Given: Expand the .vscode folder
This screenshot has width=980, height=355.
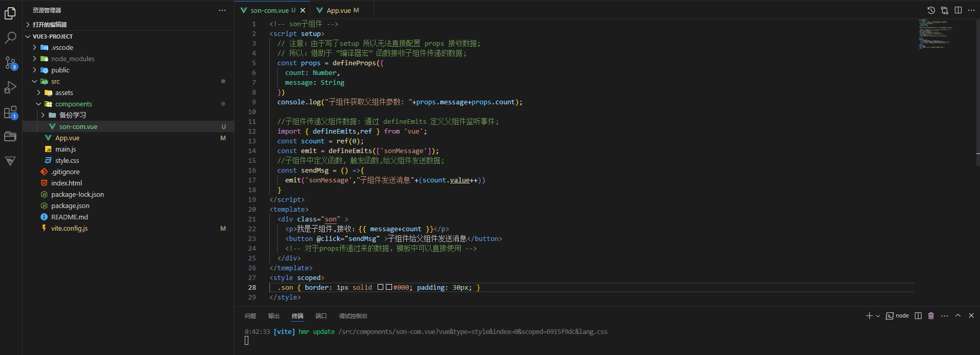Looking at the screenshot, I should 128,48.
